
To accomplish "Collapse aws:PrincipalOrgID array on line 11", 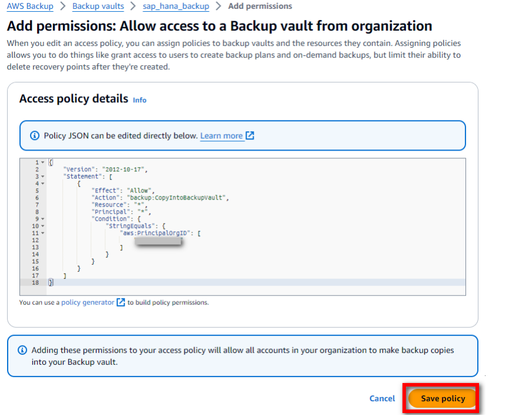I will point(43,233).
